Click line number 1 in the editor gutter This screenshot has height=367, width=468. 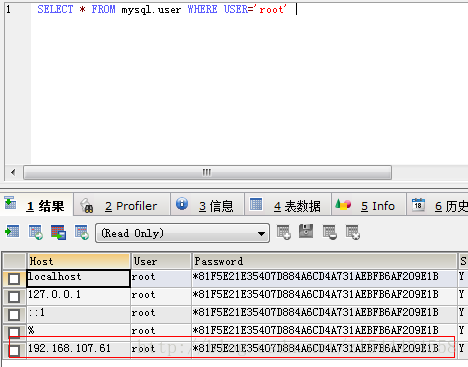[x=8, y=9]
